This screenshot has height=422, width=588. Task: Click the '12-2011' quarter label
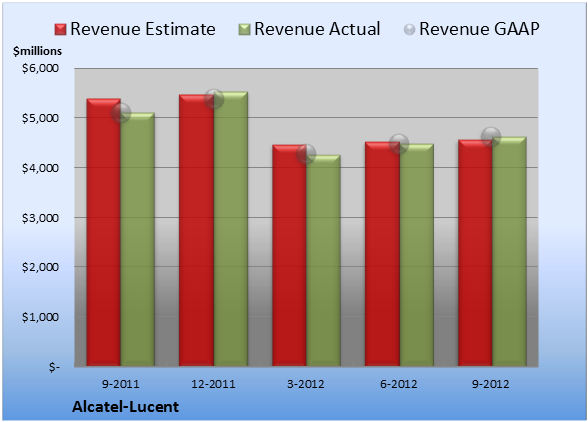click(x=213, y=384)
